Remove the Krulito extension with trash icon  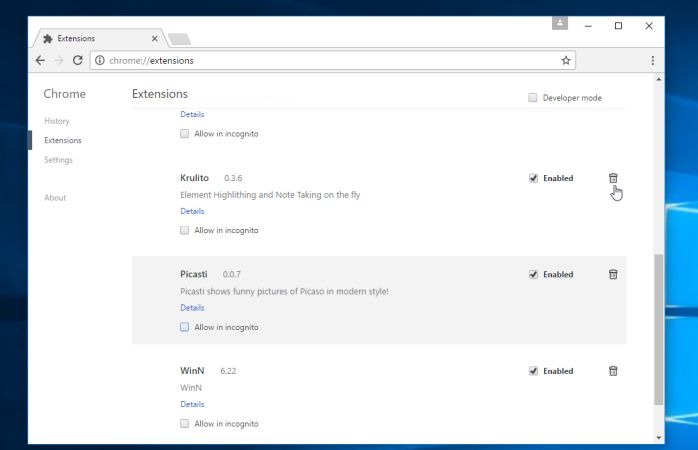pyautogui.click(x=613, y=178)
